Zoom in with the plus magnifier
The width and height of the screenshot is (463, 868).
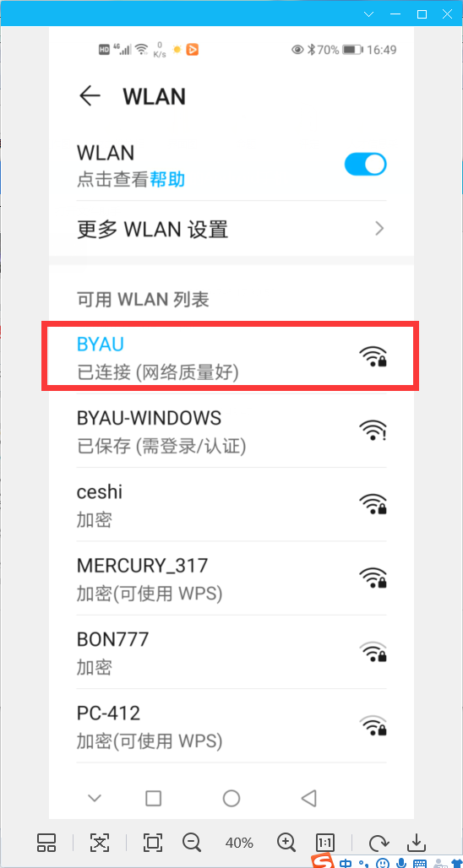286,843
